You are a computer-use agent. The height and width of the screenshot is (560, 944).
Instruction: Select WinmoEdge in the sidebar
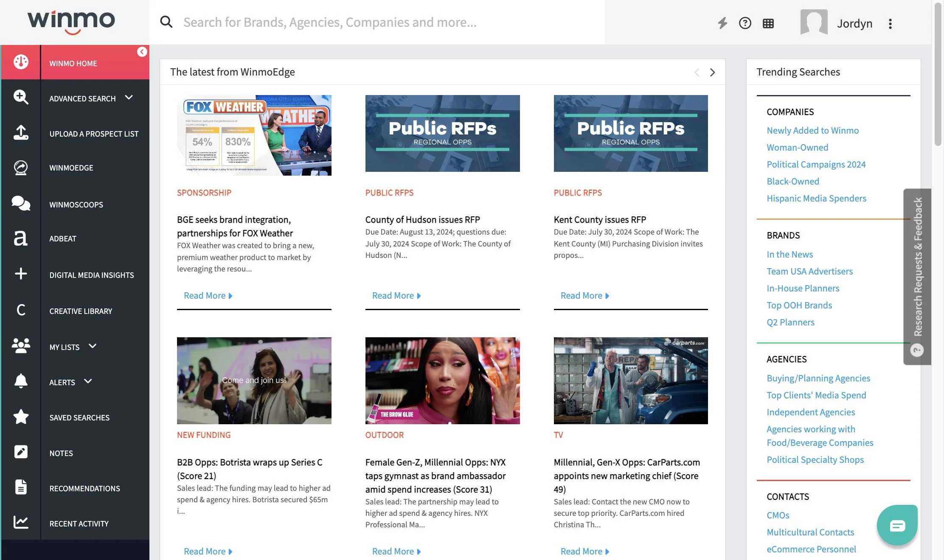pyautogui.click(x=71, y=168)
